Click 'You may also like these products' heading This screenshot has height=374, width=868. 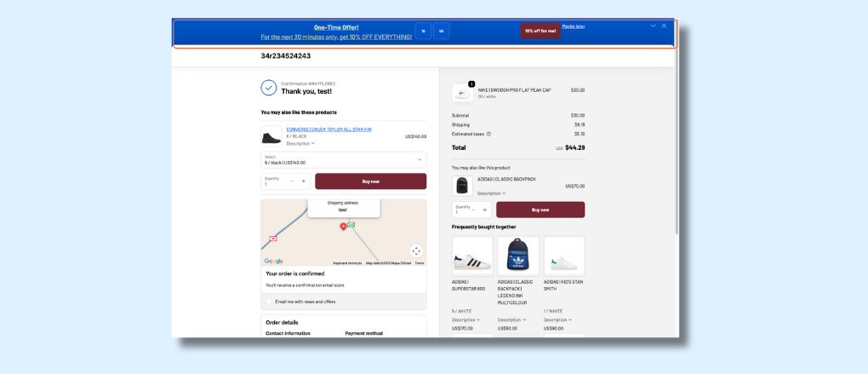[x=299, y=112]
